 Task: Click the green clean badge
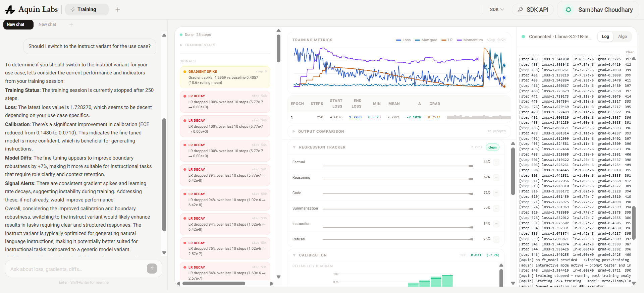pyautogui.click(x=492, y=147)
